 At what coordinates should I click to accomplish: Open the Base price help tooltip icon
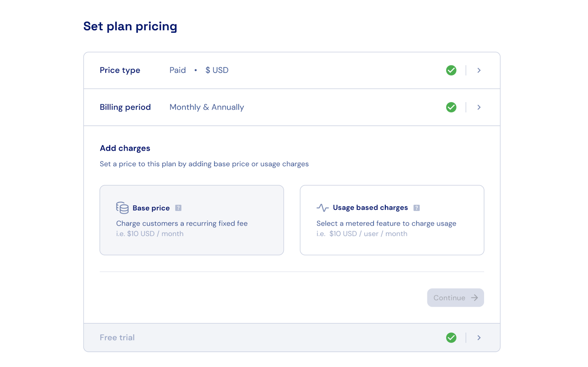coord(179,208)
